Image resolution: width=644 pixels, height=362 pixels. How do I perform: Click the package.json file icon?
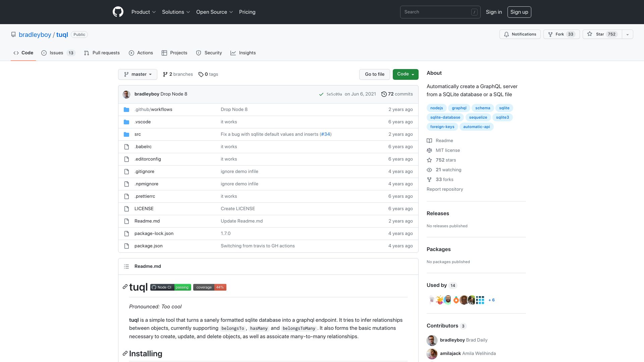[126, 246]
